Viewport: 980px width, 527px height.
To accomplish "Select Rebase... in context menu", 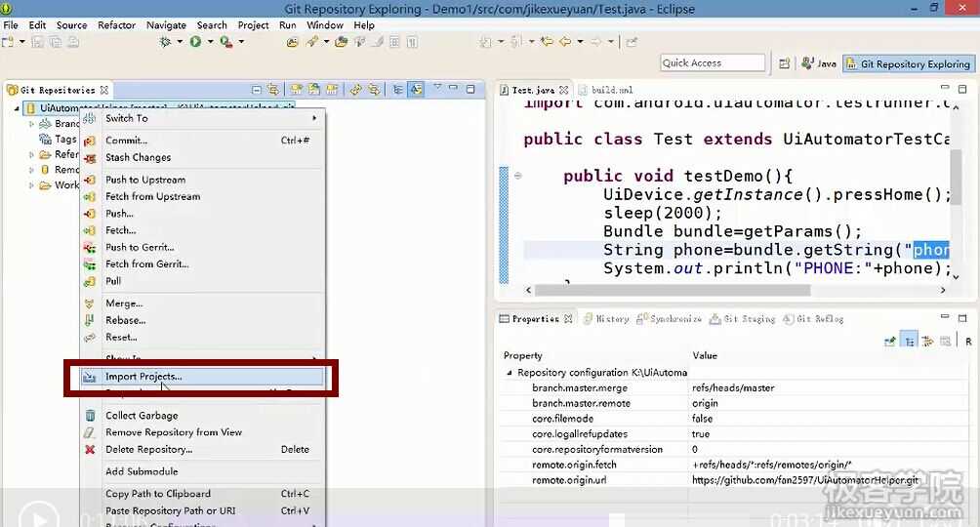I will pyautogui.click(x=202, y=320).
